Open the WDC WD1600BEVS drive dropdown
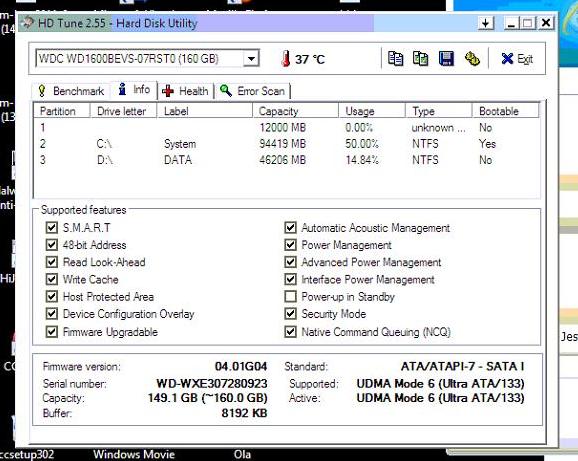Viewport: 578px width, 461px height. point(251,59)
